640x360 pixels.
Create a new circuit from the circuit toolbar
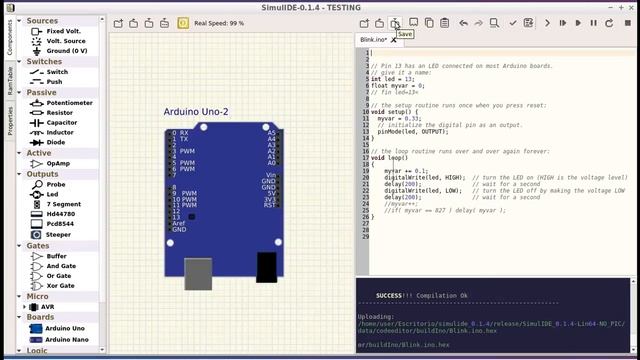118,23
